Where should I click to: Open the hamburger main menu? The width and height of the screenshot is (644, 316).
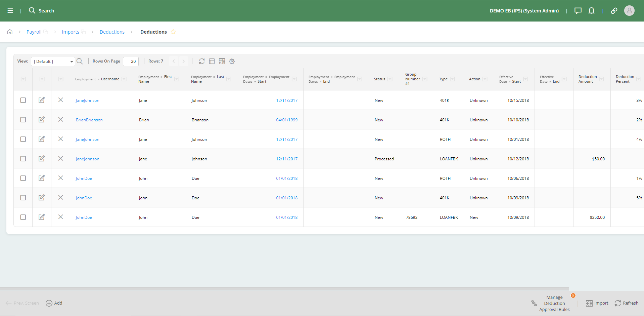tap(10, 11)
